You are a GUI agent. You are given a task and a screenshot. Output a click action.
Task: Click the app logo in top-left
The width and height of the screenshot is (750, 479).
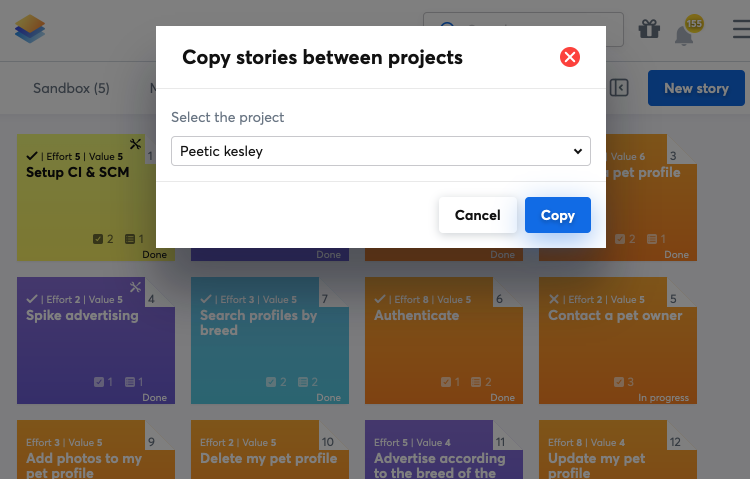coord(30,29)
